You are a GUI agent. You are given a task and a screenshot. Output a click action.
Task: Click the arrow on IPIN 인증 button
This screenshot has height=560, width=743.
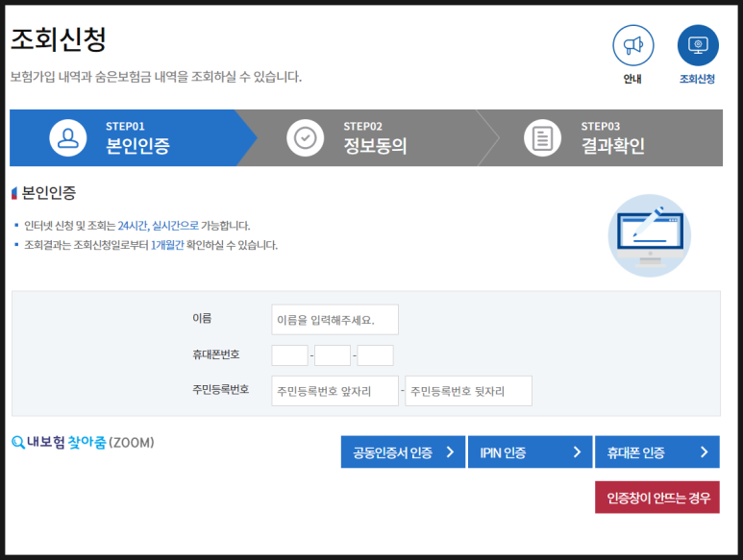tap(577, 452)
